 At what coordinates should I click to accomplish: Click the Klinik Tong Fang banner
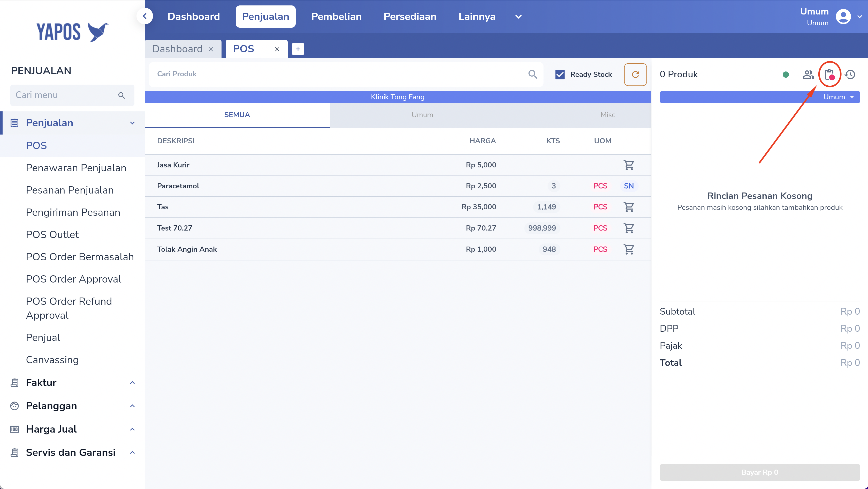point(398,97)
